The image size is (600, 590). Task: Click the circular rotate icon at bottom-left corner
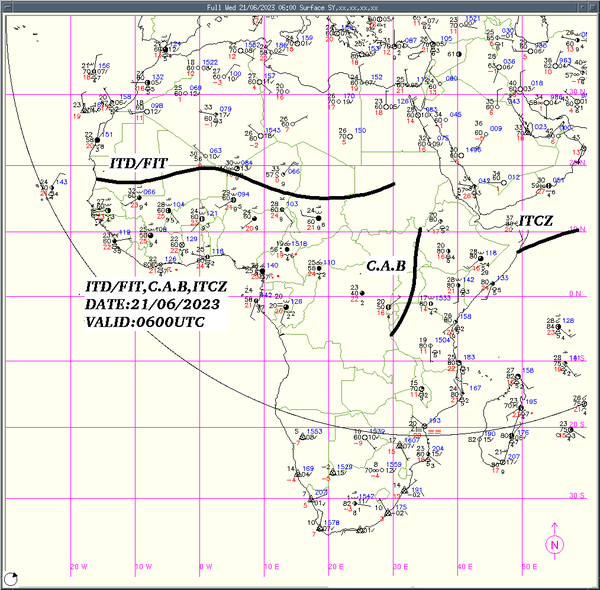[x=11, y=579]
